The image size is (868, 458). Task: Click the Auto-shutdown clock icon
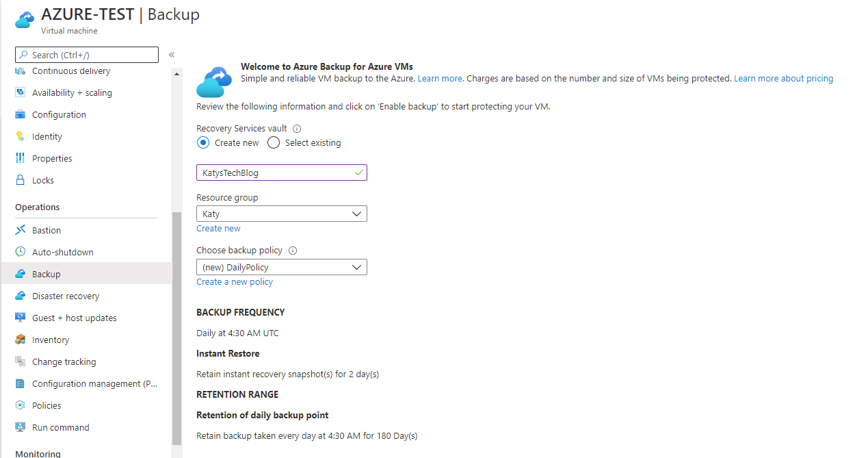(x=21, y=252)
